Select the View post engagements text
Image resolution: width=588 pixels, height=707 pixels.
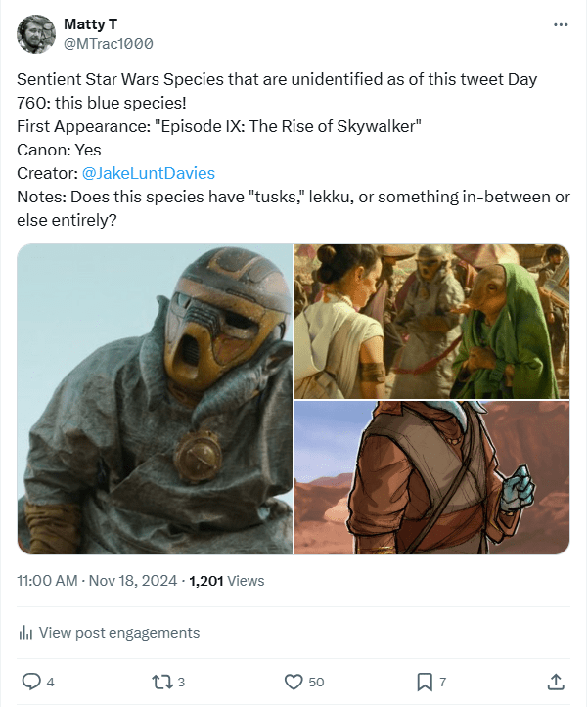point(118,633)
